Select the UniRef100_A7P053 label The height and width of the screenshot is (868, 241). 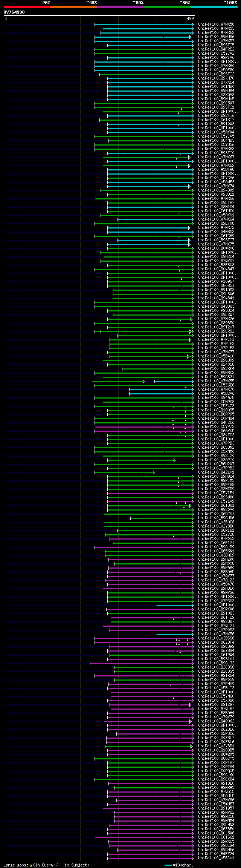click(216, 539)
